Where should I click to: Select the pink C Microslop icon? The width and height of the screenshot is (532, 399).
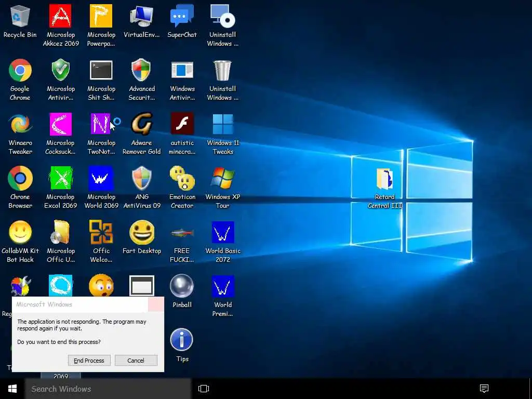pyautogui.click(x=60, y=124)
